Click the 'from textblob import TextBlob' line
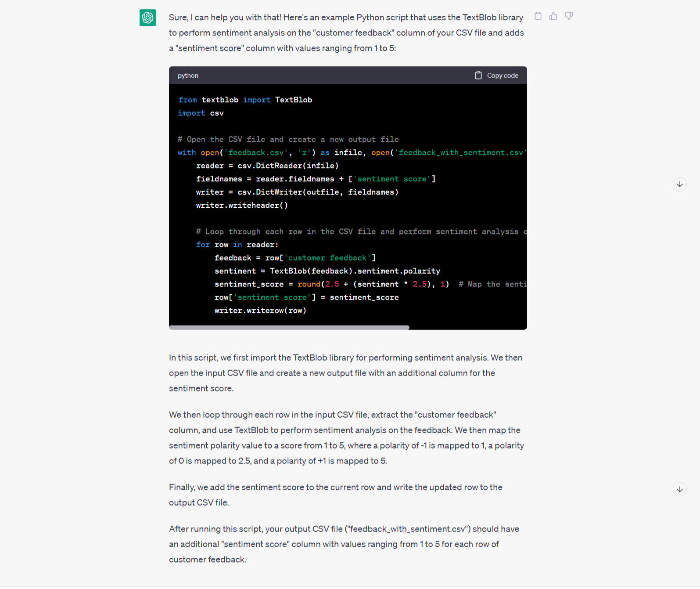Image resolution: width=700 pixels, height=589 pixels. [x=245, y=100]
